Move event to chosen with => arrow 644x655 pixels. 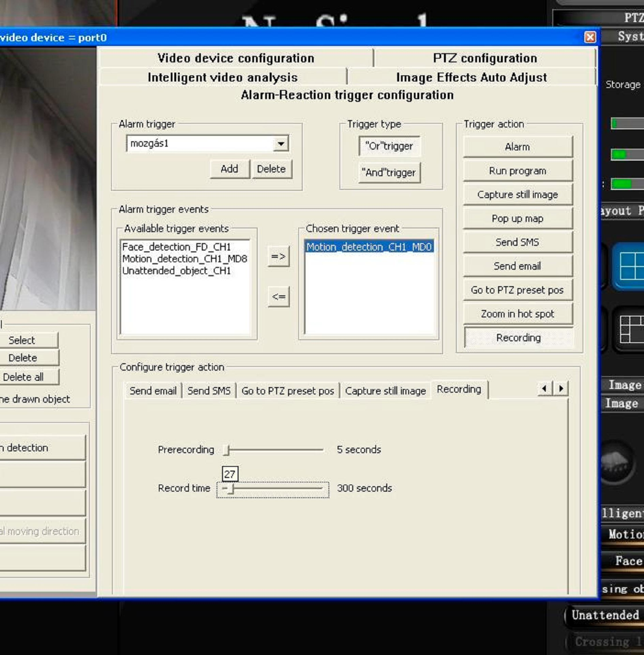(279, 256)
